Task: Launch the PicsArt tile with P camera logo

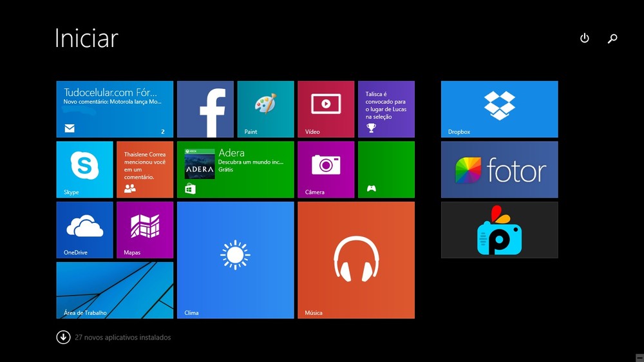Action: coord(500,230)
